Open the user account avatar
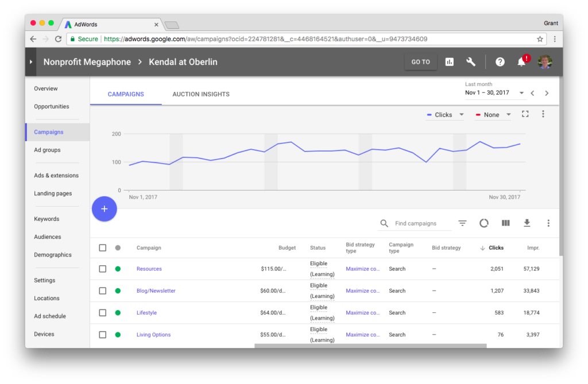588x384 pixels. point(544,62)
